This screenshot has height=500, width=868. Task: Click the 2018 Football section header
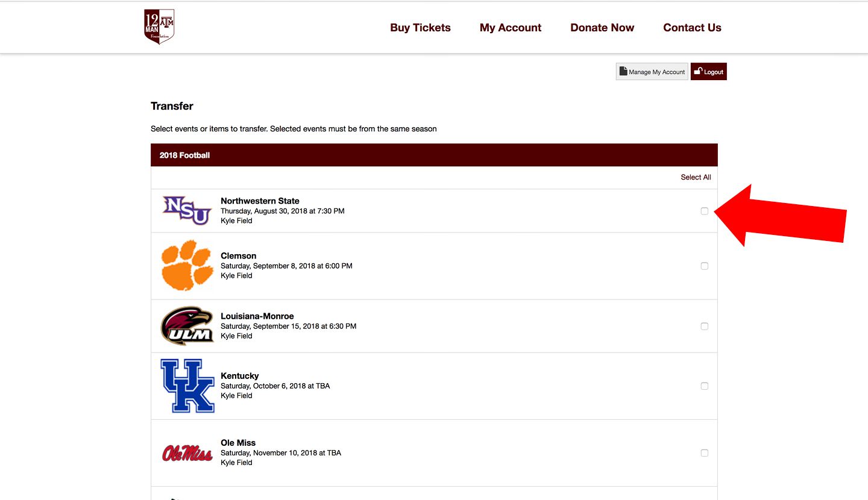tap(434, 155)
